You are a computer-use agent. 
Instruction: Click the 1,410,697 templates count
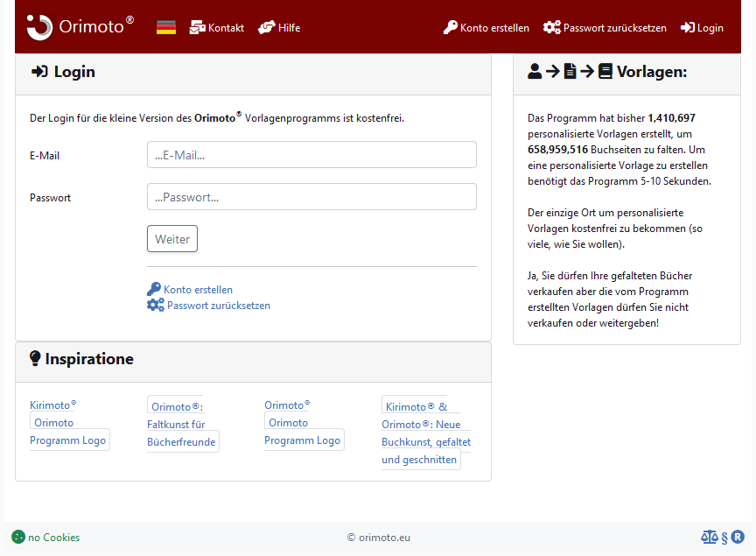click(x=671, y=118)
